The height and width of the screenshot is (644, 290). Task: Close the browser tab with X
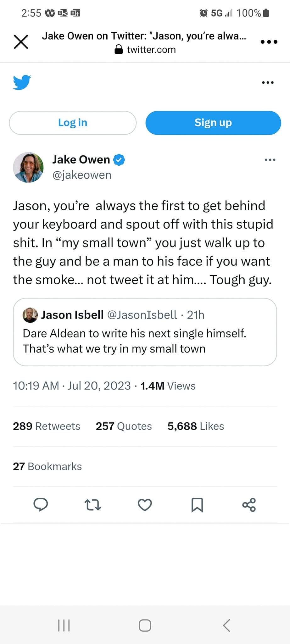click(21, 42)
